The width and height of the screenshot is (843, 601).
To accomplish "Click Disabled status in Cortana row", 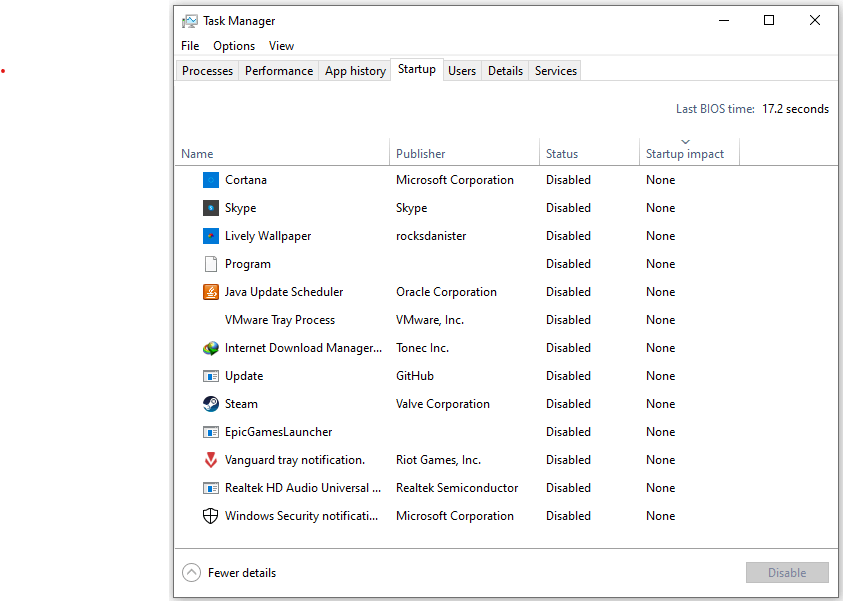I will 568,180.
